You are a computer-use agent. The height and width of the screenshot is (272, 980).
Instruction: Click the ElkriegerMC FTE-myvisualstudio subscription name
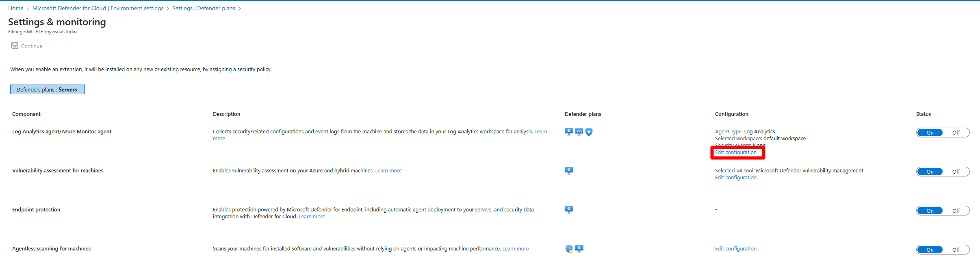pyautogui.click(x=43, y=32)
